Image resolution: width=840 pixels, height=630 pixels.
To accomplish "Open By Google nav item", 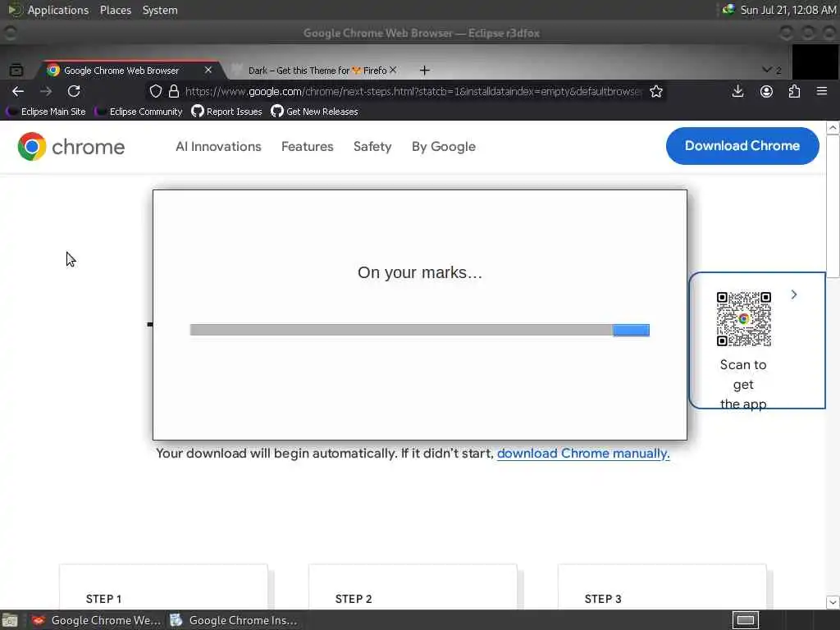I will click(444, 147).
